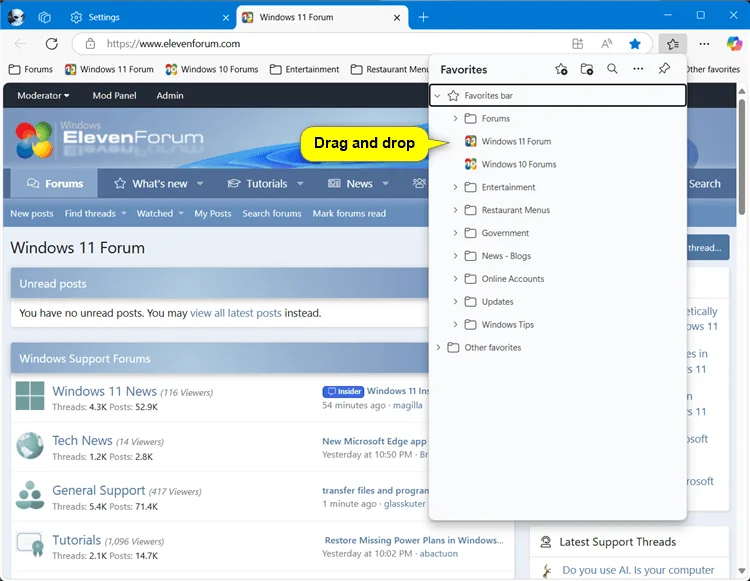The width and height of the screenshot is (750, 581).
Task: Open Find threads dropdown arrow
Action: coord(123,213)
